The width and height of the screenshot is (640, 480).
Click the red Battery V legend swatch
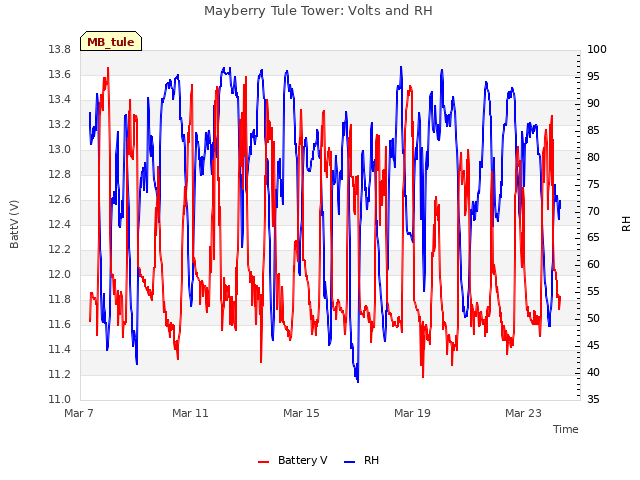point(264,462)
